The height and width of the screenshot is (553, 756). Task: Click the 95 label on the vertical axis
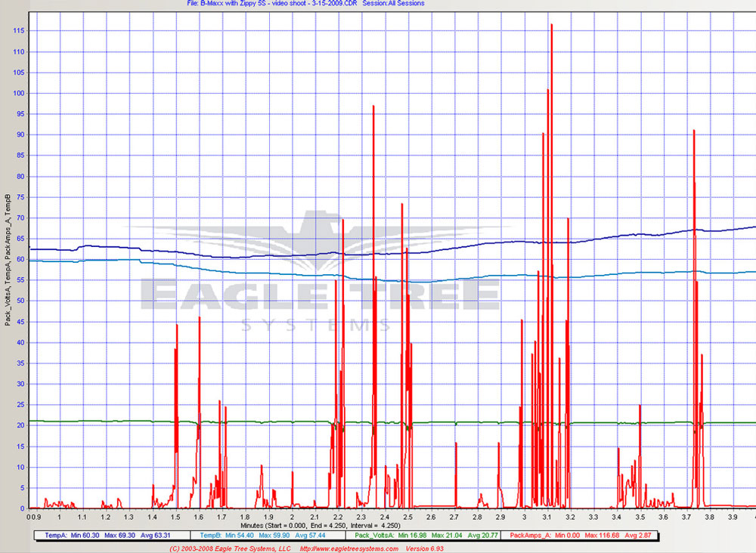pyautogui.click(x=20, y=114)
